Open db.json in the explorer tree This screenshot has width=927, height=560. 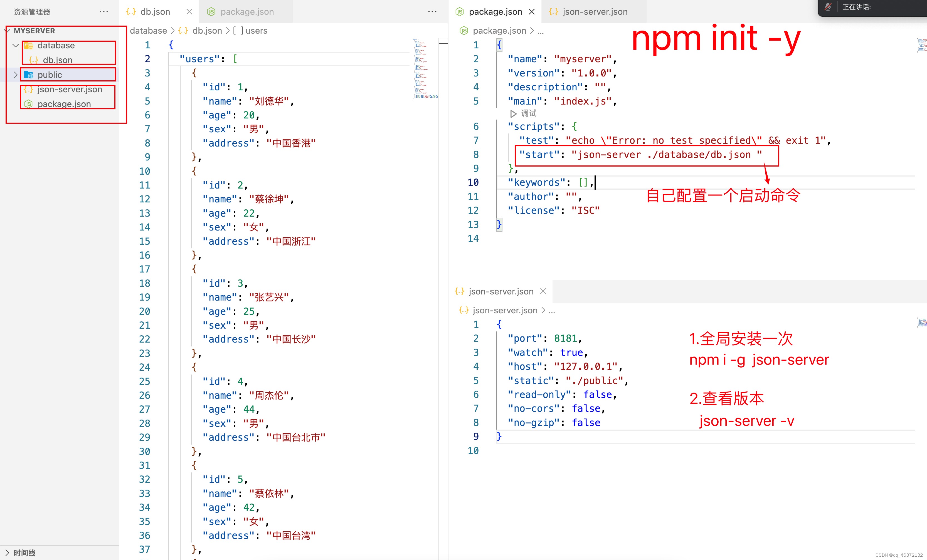click(x=58, y=60)
